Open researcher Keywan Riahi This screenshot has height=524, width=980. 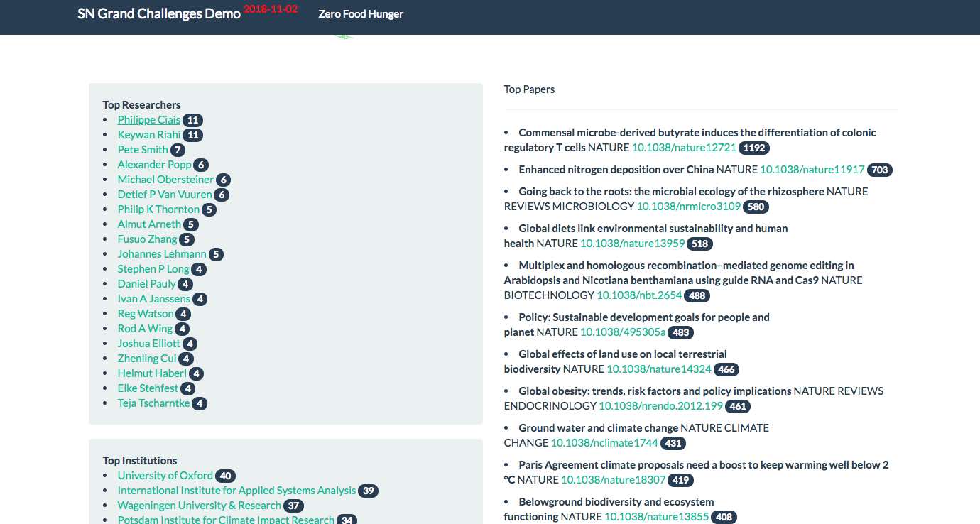point(149,135)
